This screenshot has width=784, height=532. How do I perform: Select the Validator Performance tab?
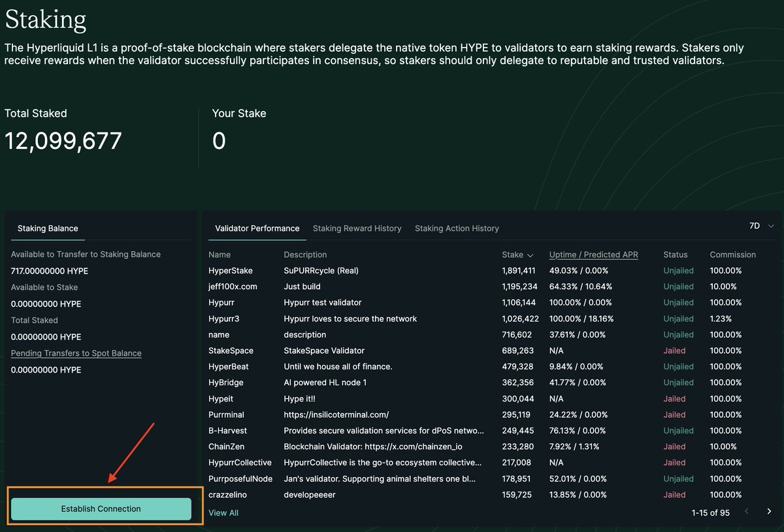click(257, 228)
